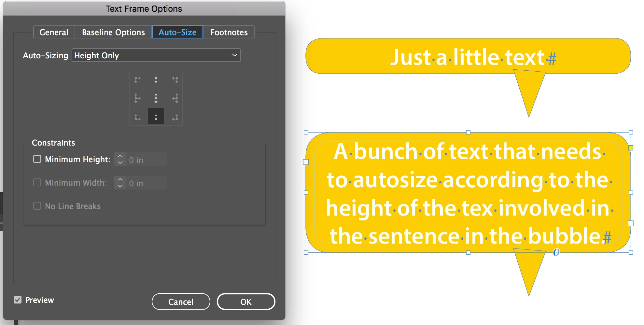This screenshot has height=325, width=644.
Task: Select bottom-right anchor point in reference grid
Action: (175, 117)
